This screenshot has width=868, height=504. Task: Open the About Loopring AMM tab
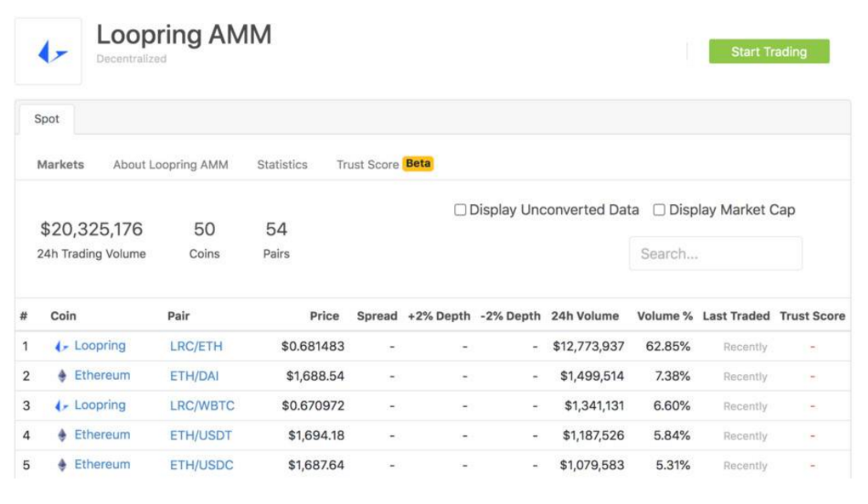pyautogui.click(x=171, y=164)
